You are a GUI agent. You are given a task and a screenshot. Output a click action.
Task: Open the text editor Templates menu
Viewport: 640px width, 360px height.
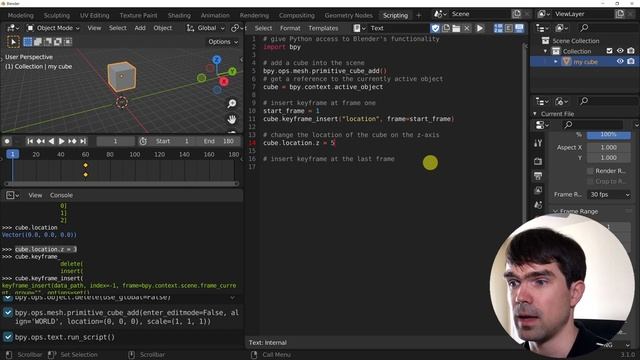323,28
